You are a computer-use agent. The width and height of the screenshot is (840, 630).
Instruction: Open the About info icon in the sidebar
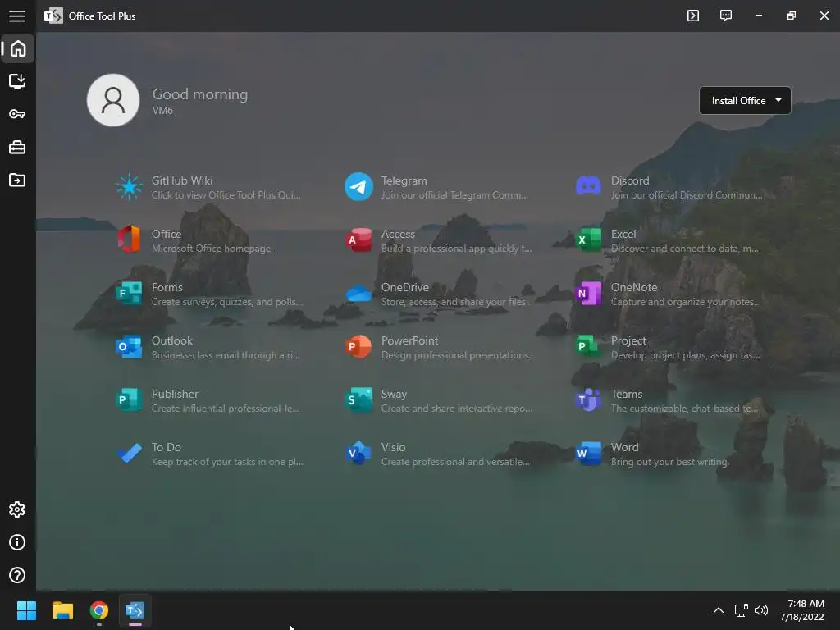click(17, 542)
